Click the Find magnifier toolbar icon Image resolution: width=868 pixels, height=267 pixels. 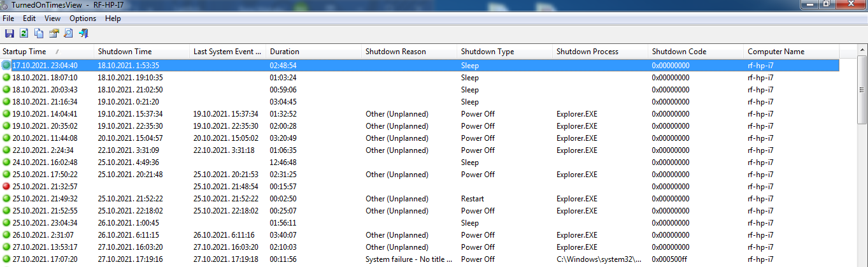pyautogui.click(x=68, y=34)
